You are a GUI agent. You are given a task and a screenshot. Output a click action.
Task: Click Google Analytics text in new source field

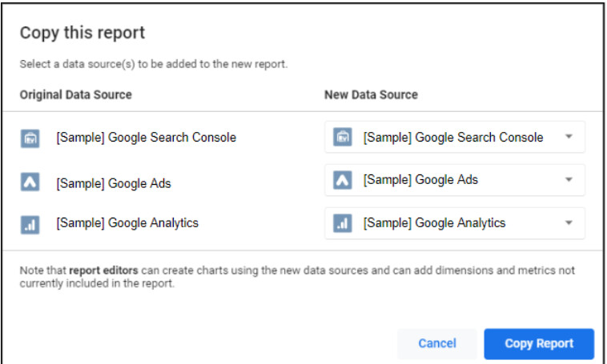(x=434, y=223)
